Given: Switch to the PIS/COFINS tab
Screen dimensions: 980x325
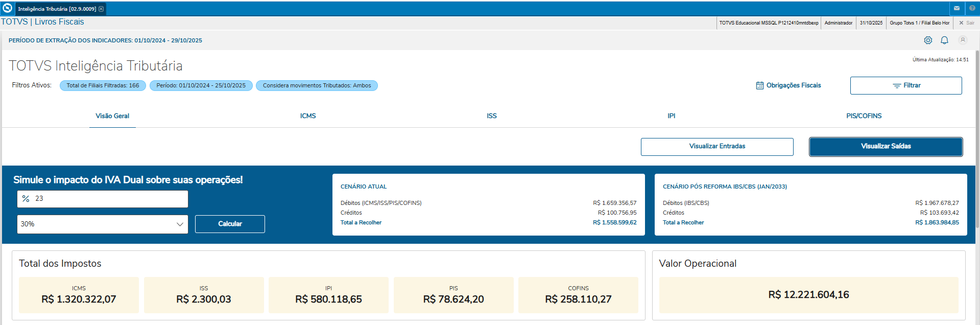Looking at the screenshot, I should click(x=864, y=116).
